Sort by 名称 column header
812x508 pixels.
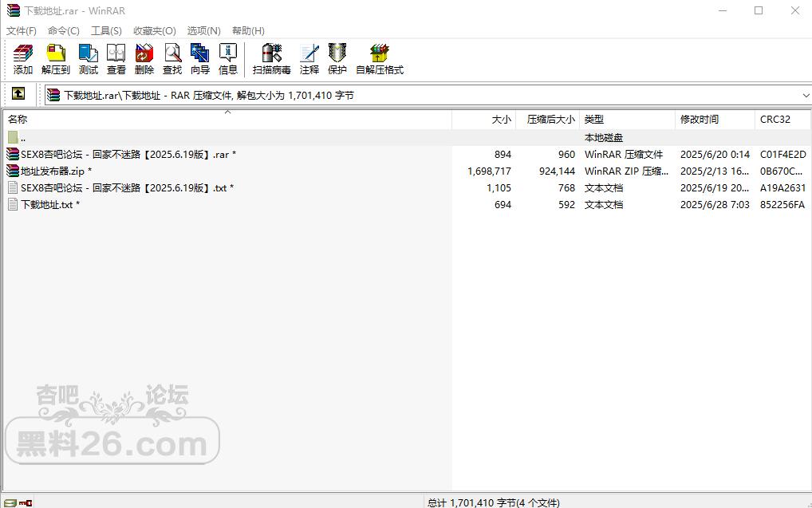(x=228, y=119)
